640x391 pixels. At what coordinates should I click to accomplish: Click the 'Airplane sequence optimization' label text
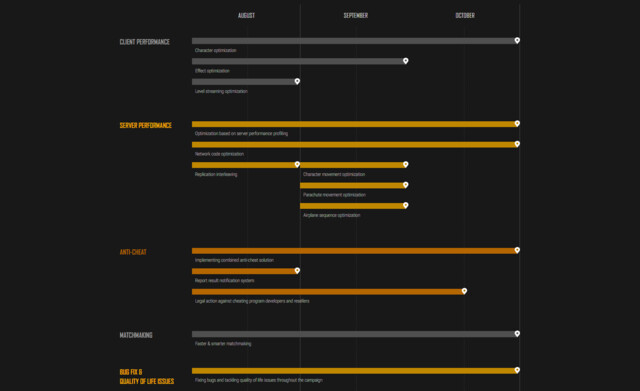[331, 215]
